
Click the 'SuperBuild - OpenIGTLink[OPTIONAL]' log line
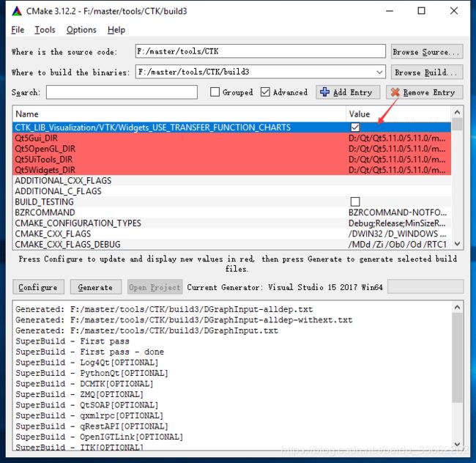pos(100,437)
